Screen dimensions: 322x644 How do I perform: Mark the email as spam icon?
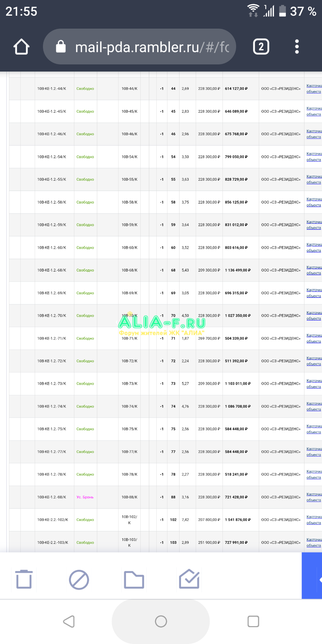point(79,580)
